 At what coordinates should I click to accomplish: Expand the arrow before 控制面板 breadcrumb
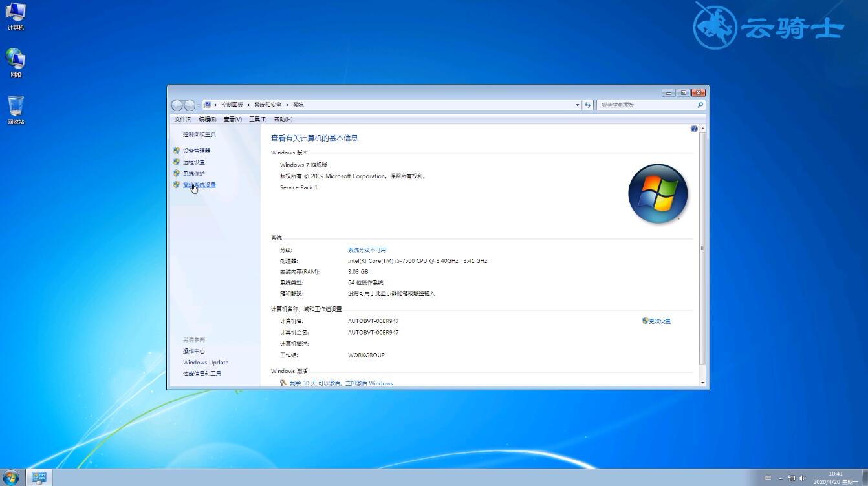[216, 105]
